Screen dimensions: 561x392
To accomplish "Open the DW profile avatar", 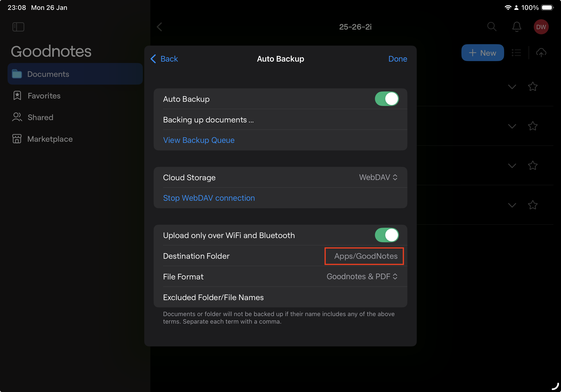I will 541,27.
